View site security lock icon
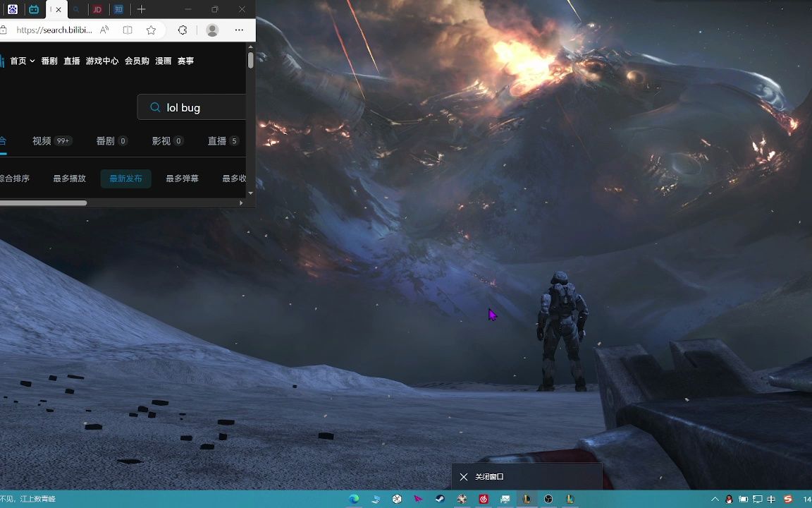This screenshot has width=812, height=508. coord(3,30)
